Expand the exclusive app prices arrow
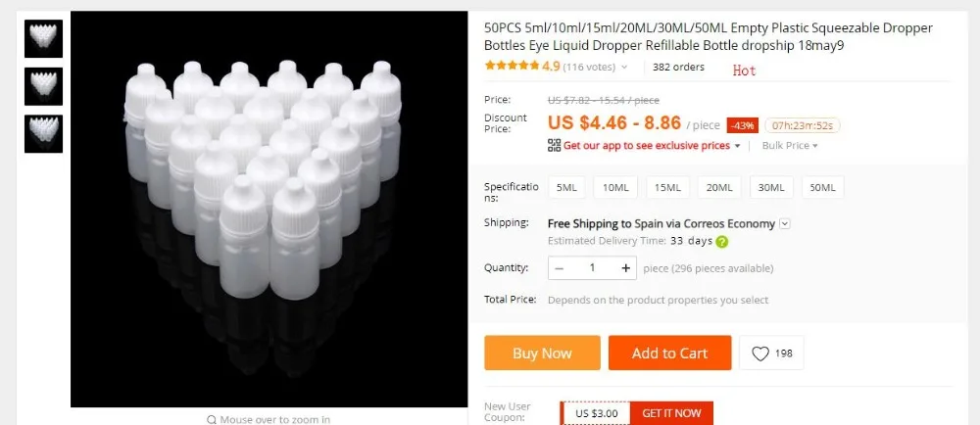980x425 pixels. 737,146
